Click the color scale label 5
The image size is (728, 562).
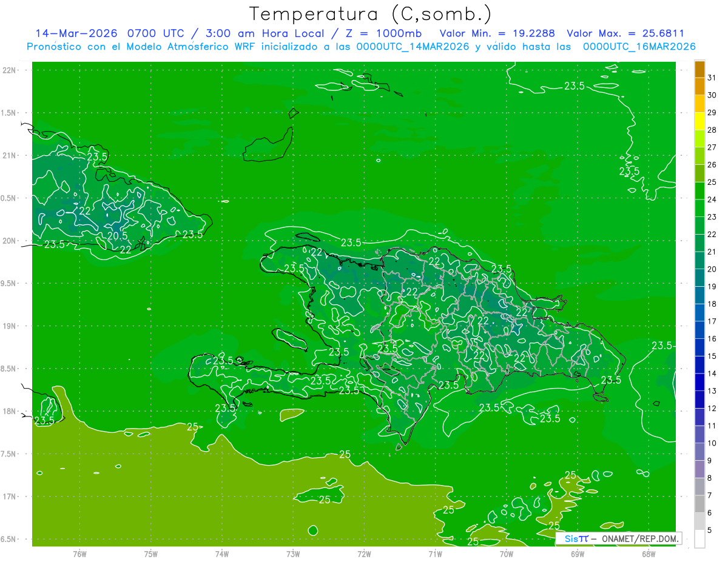click(710, 530)
